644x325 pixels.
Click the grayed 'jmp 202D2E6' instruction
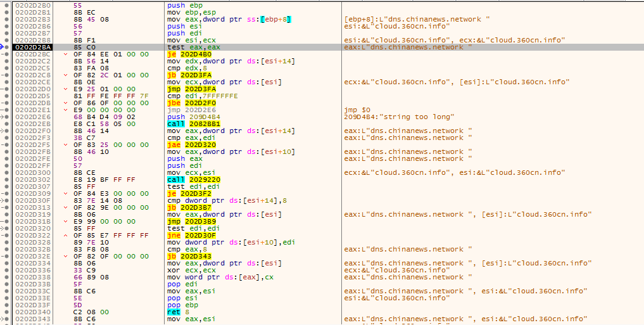[191, 110]
